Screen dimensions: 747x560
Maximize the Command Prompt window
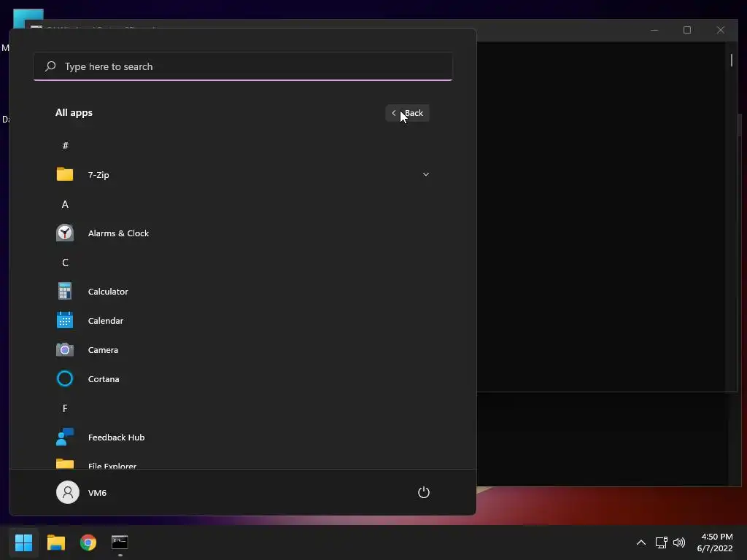point(687,30)
